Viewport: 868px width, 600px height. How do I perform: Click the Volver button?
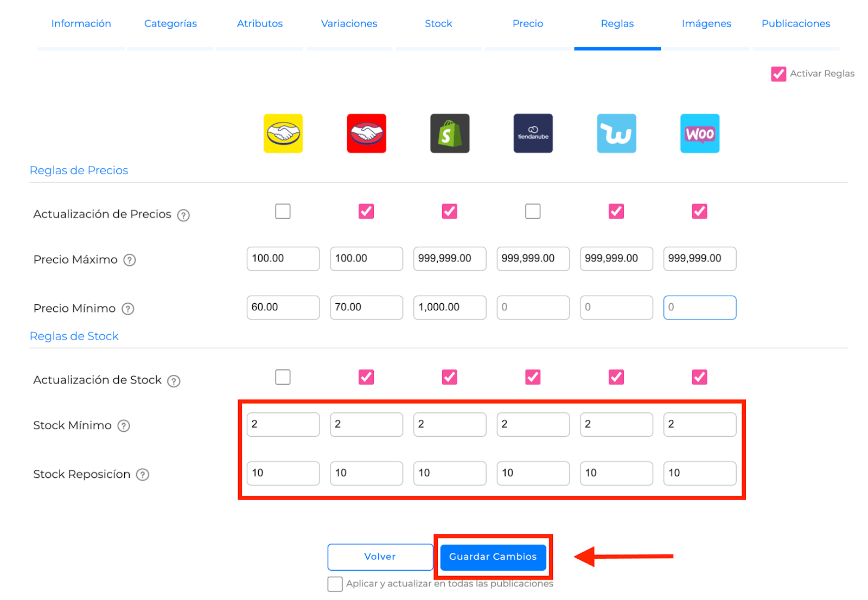coord(380,557)
